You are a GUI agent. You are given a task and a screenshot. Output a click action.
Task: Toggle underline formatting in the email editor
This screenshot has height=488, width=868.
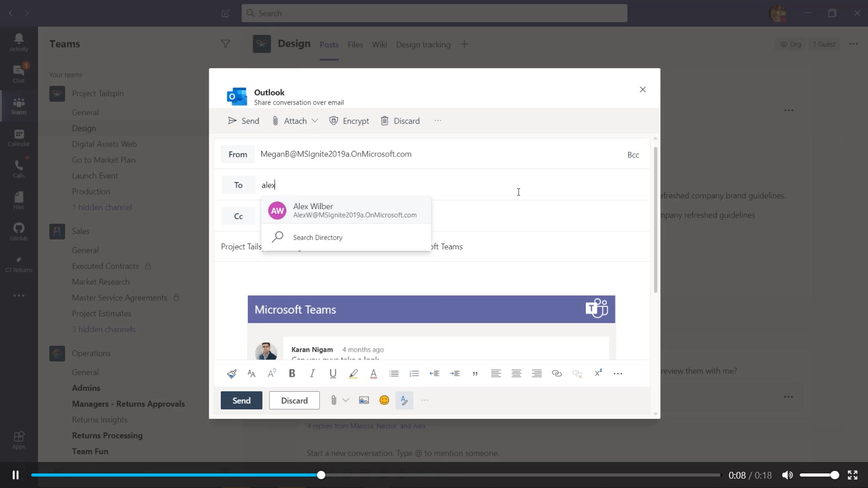click(333, 374)
